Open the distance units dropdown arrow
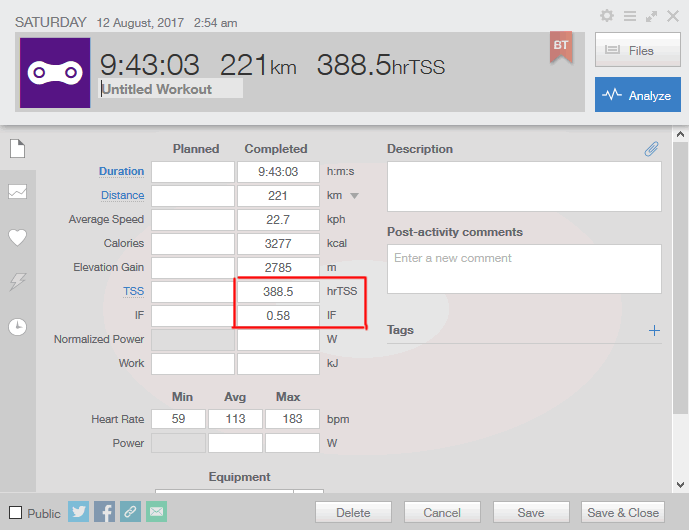The image size is (689, 530). [x=355, y=196]
